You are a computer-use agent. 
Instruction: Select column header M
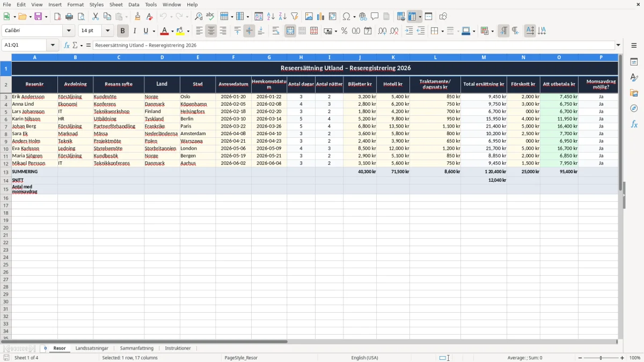484,57
